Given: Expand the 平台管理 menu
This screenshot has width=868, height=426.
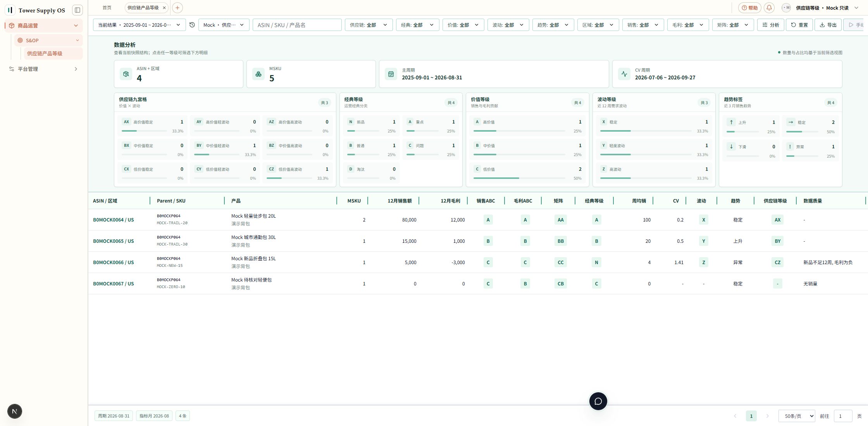Looking at the screenshot, I should 44,69.
